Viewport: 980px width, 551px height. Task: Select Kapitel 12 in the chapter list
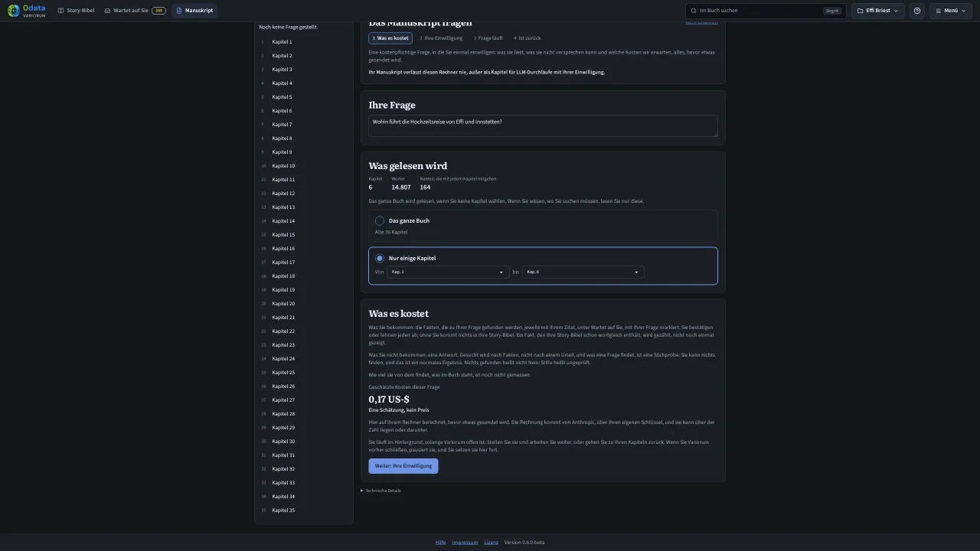303,194
